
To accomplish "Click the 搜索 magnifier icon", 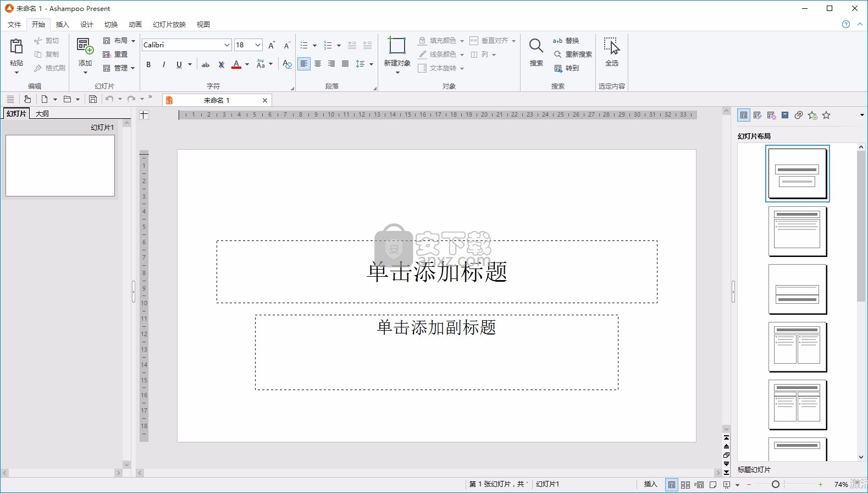I will 536,46.
